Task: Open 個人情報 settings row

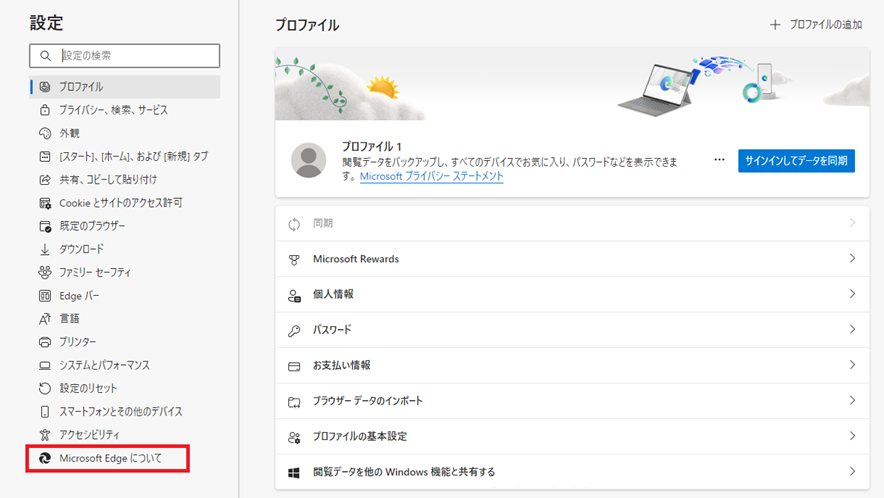Action: (x=572, y=294)
